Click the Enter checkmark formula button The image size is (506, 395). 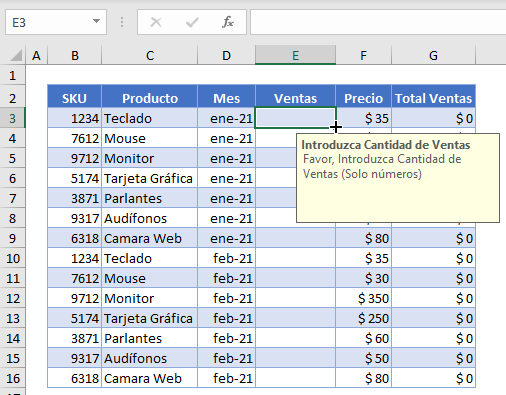click(x=192, y=22)
